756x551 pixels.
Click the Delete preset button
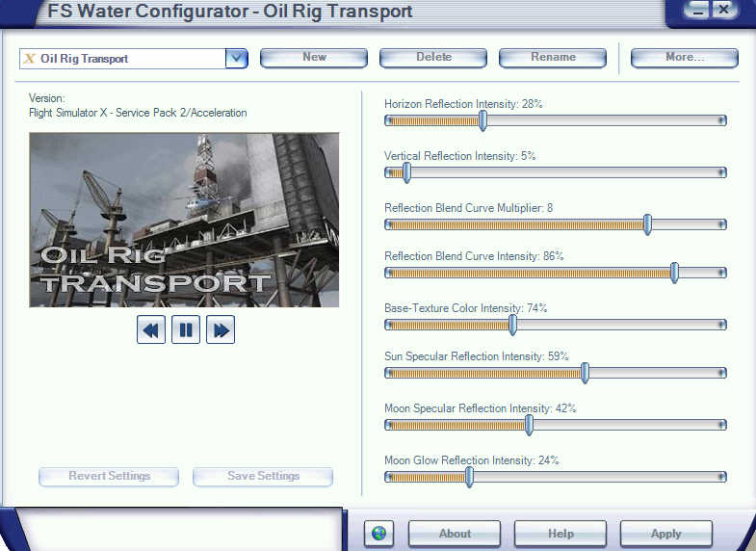click(x=433, y=58)
